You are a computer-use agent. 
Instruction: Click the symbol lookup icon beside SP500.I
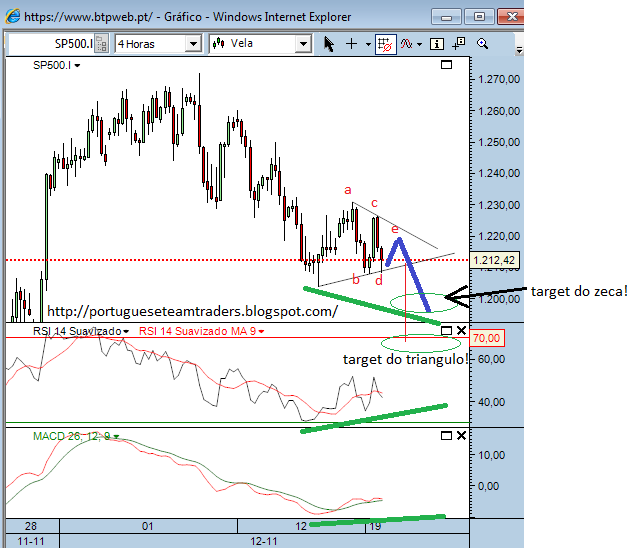tap(101, 44)
